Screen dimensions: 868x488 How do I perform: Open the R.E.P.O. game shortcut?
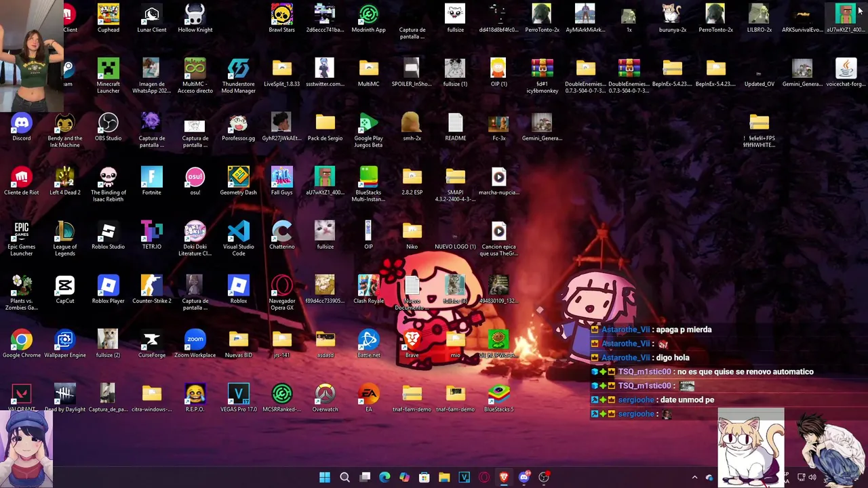195,398
